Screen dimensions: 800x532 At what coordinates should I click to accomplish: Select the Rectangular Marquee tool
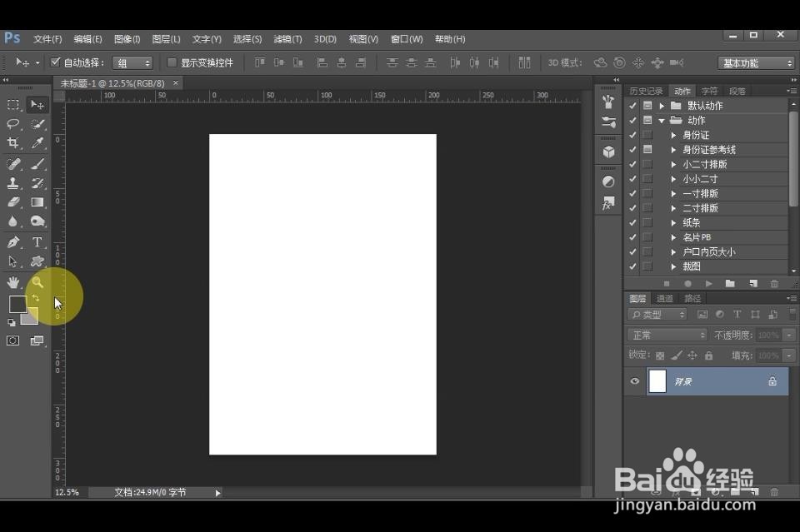pos(13,105)
